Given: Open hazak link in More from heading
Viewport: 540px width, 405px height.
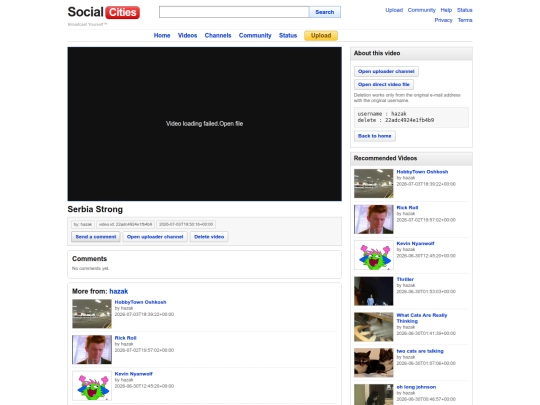Looking at the screenshot, I should point(118,291).
